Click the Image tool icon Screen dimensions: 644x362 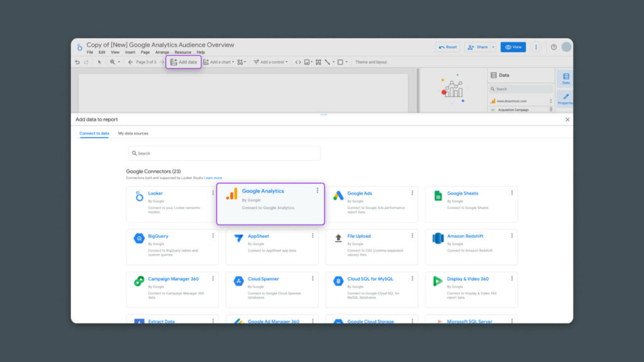(x=307, y=62)
